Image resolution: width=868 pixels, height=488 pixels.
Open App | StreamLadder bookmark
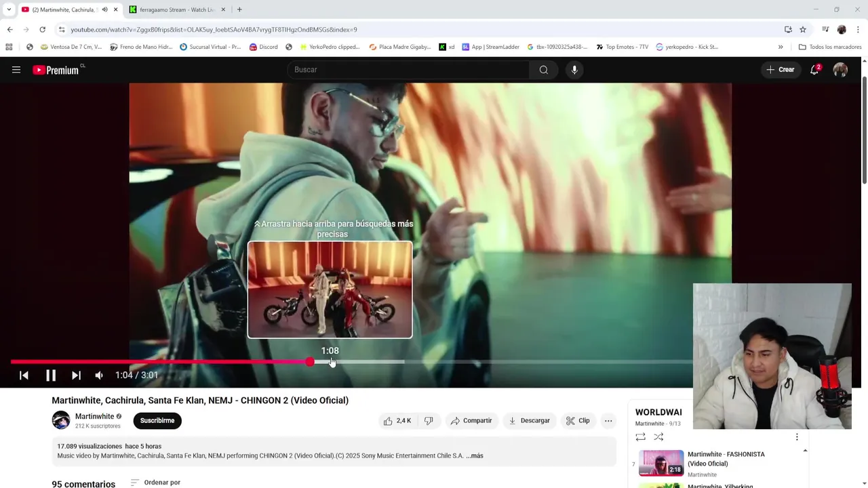pos(490,47)
